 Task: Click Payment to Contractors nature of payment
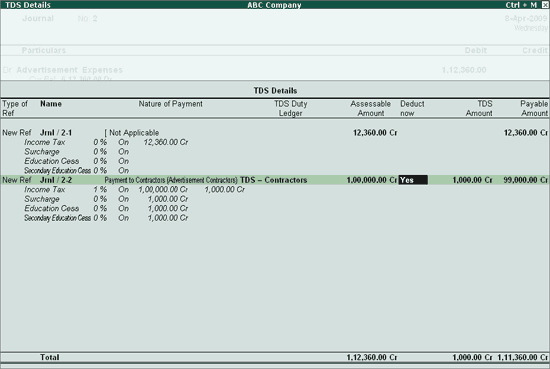click(x=171, y=180)
